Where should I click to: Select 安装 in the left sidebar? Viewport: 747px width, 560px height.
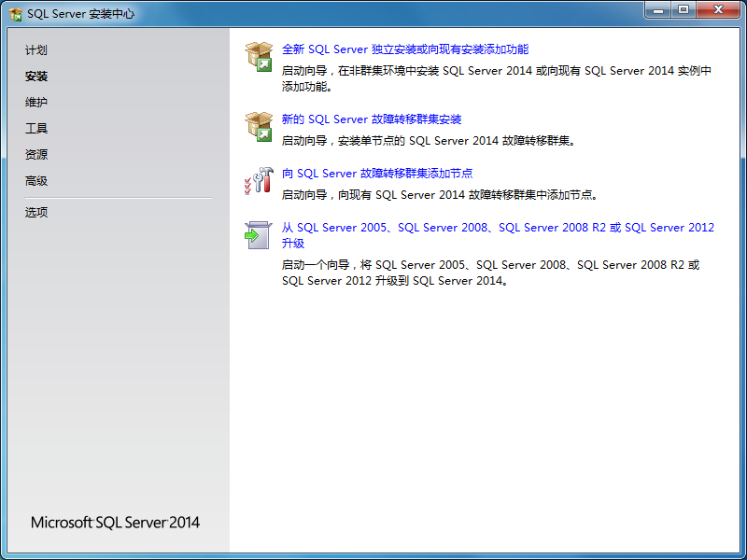tap(35, 76)
